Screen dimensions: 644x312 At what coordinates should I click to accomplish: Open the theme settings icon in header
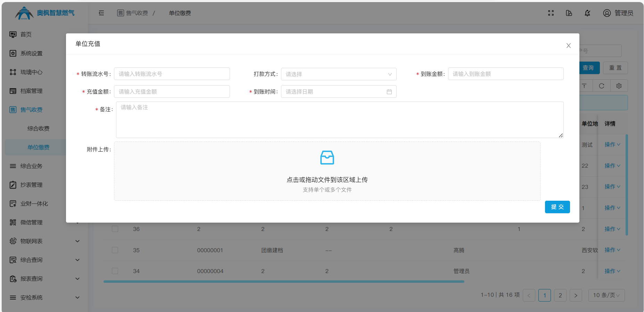tap(569, 13)
